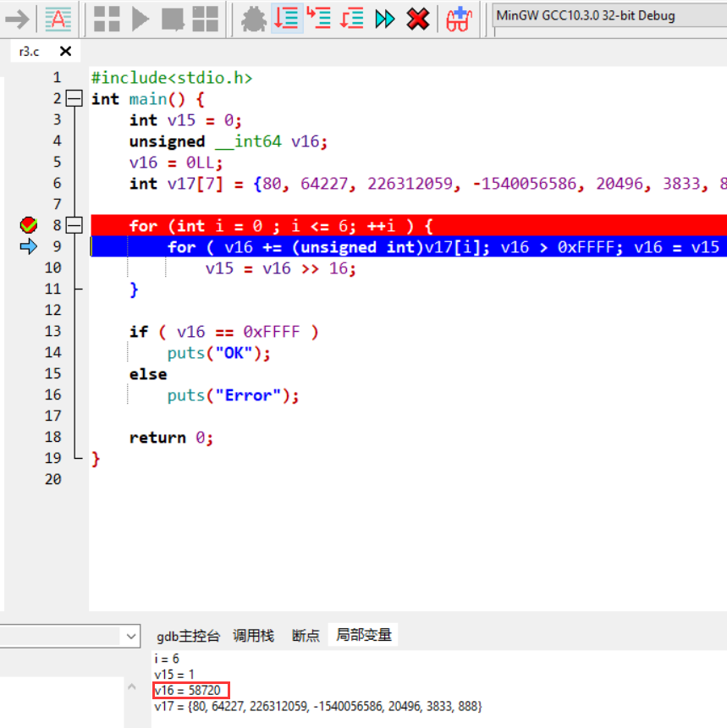Open the MinGW GCC compiler set dropdown
Screen dimensions: 727x728
608,14
